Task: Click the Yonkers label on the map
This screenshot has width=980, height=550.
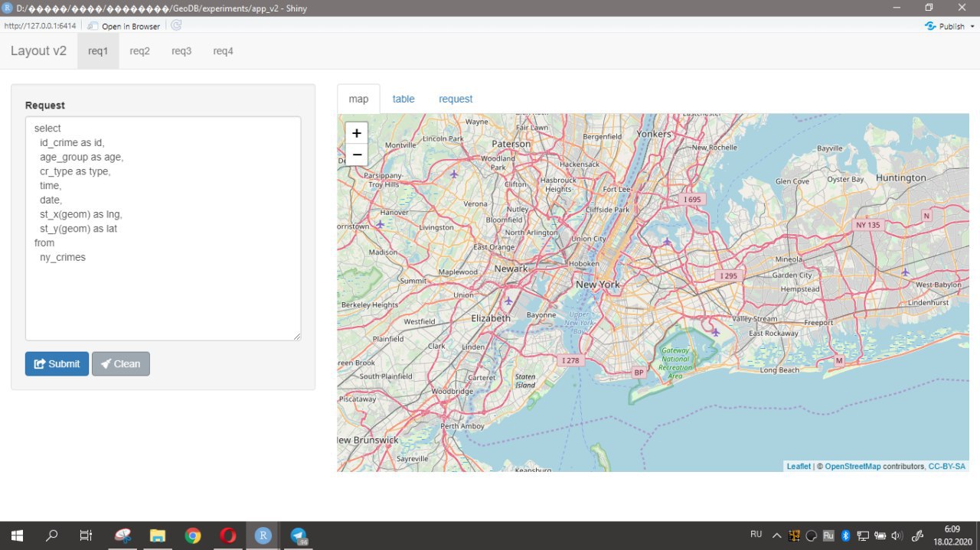Action: pyautogui.click(x=653, y=134)
